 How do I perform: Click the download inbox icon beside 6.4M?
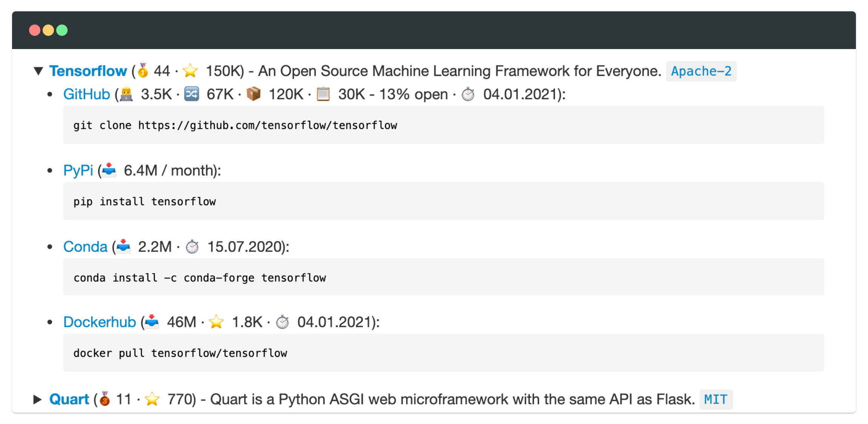pyautogui.click(x=109, y=170)
